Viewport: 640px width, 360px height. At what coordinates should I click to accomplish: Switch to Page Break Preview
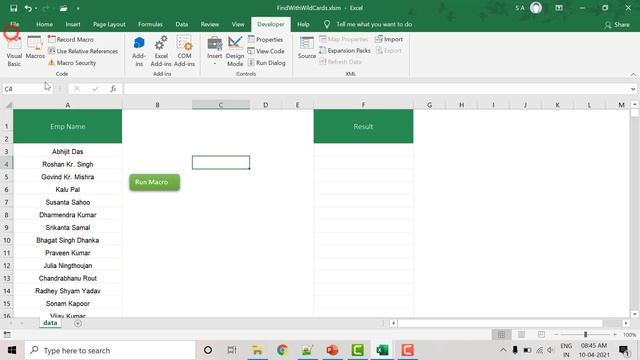[541, 335]
